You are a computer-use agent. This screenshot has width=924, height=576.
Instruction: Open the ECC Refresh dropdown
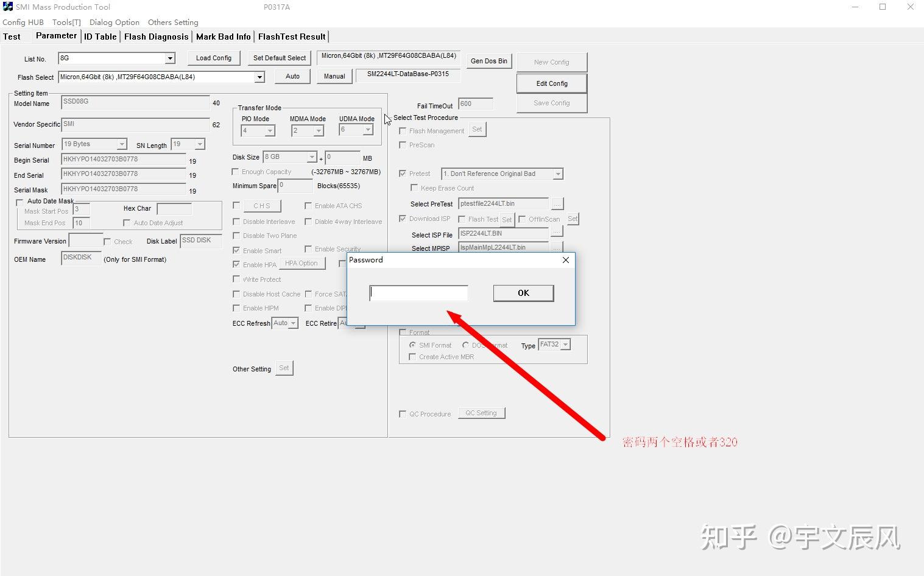click(x=293, y=323)
